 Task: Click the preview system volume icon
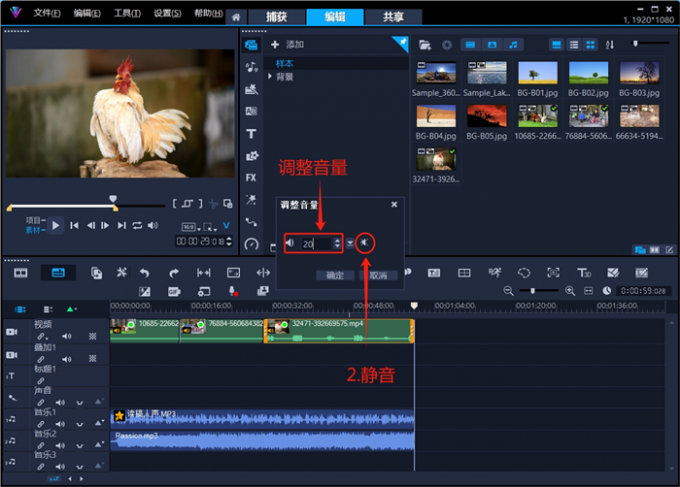click(x=153, y=226)
